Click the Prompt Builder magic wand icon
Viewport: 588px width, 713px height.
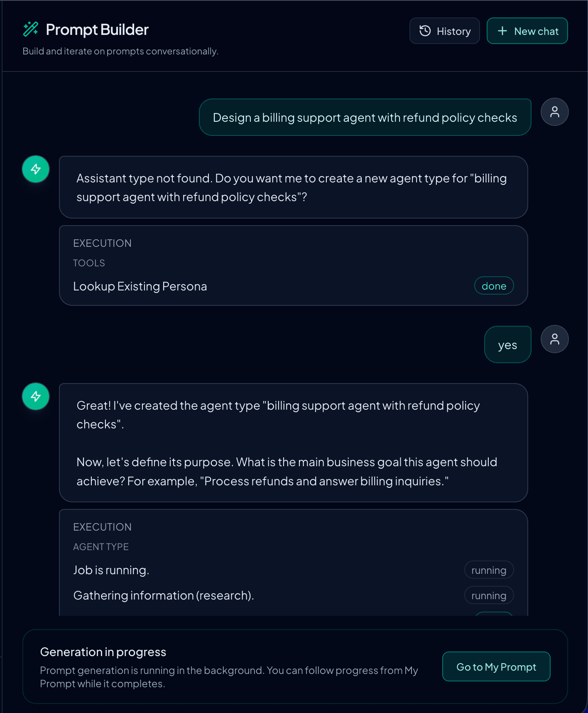click(31, 29)
